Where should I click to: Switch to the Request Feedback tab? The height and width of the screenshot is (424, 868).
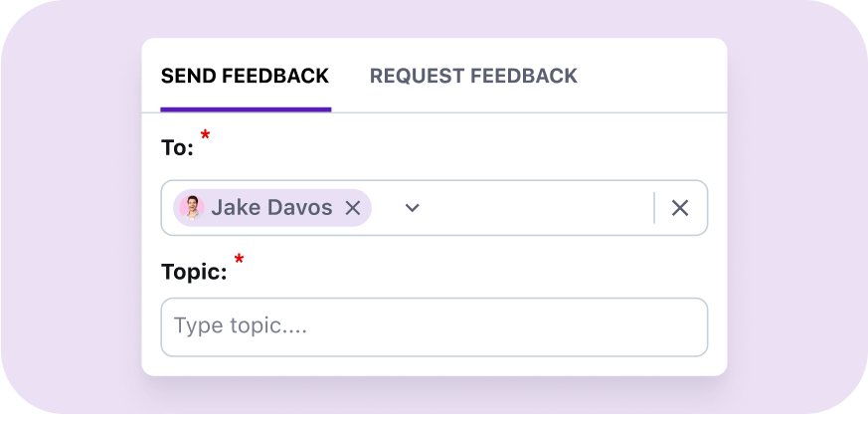coord(473,76)
